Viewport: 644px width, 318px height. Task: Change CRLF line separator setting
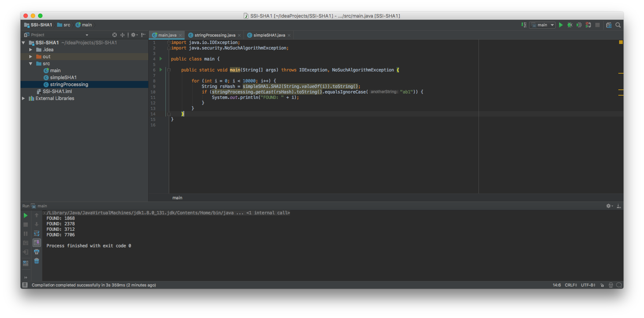(571, 285)
